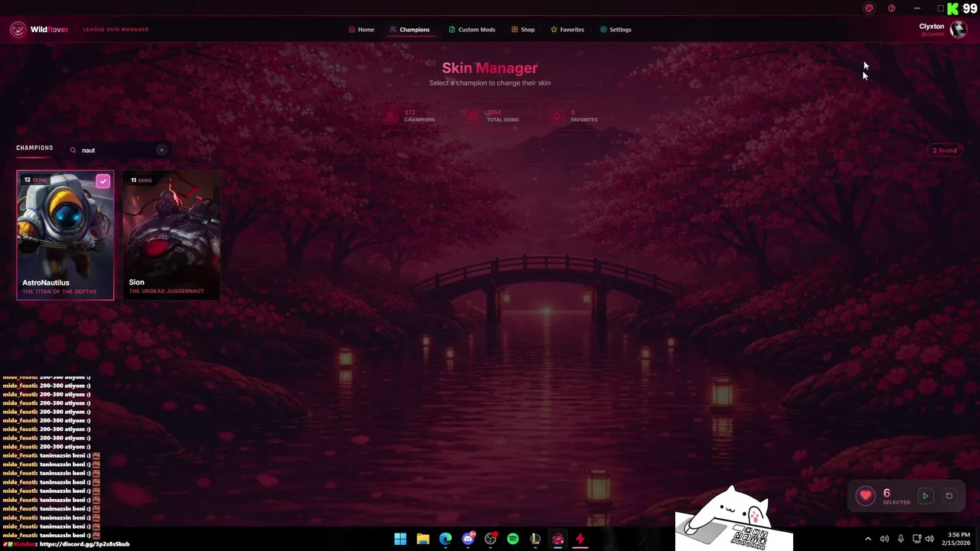Open Microsoft Edge from the taskbar

click(446, 539)
